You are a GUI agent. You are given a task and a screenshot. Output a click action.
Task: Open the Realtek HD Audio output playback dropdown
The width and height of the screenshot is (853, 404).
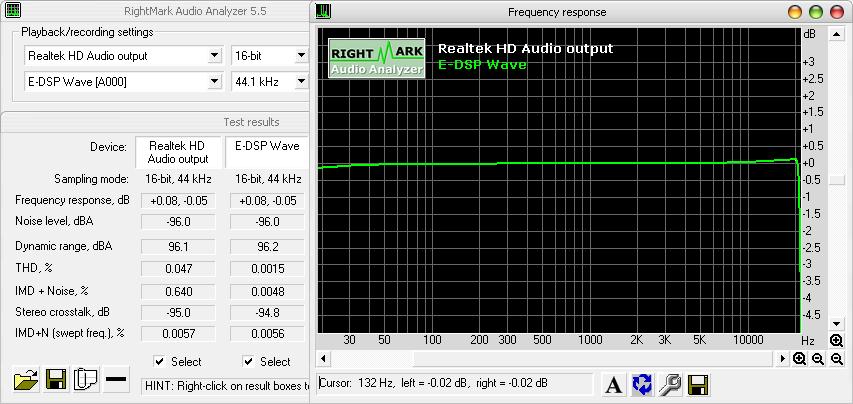click(x=215, y=55)
